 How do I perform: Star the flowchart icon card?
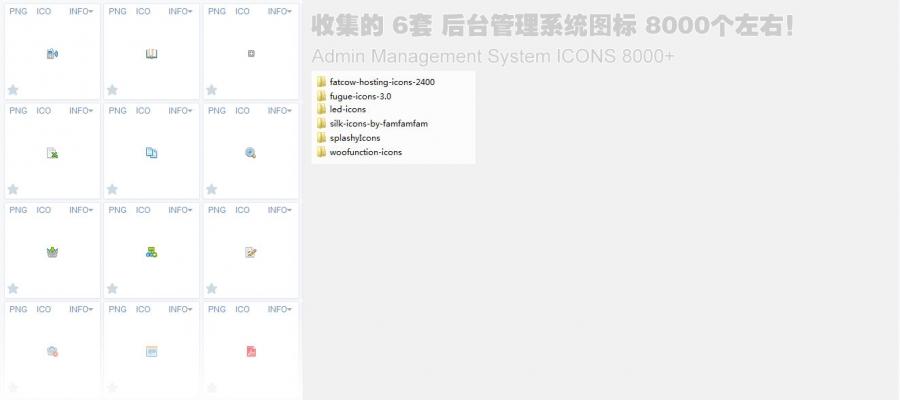point(112,288)
